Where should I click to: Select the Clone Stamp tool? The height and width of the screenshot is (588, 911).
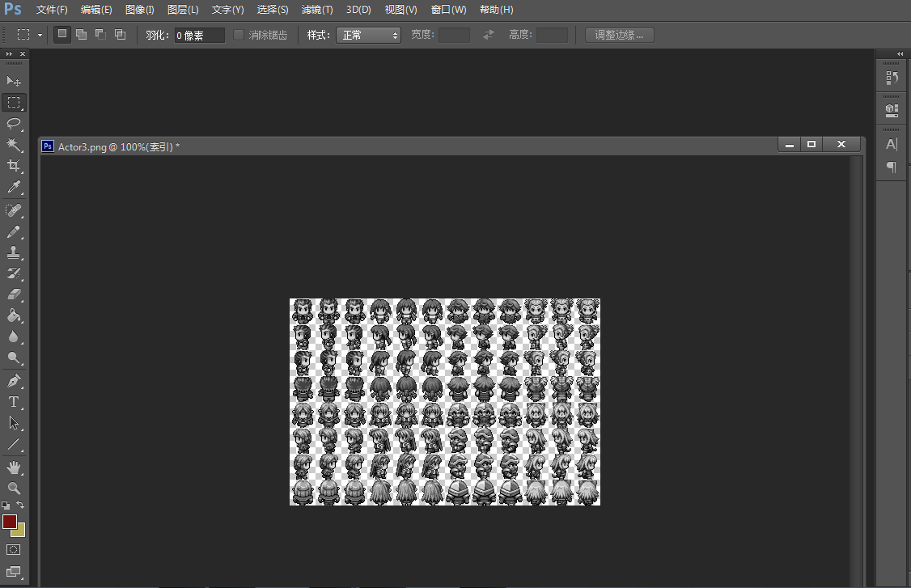tap(14, 252)
